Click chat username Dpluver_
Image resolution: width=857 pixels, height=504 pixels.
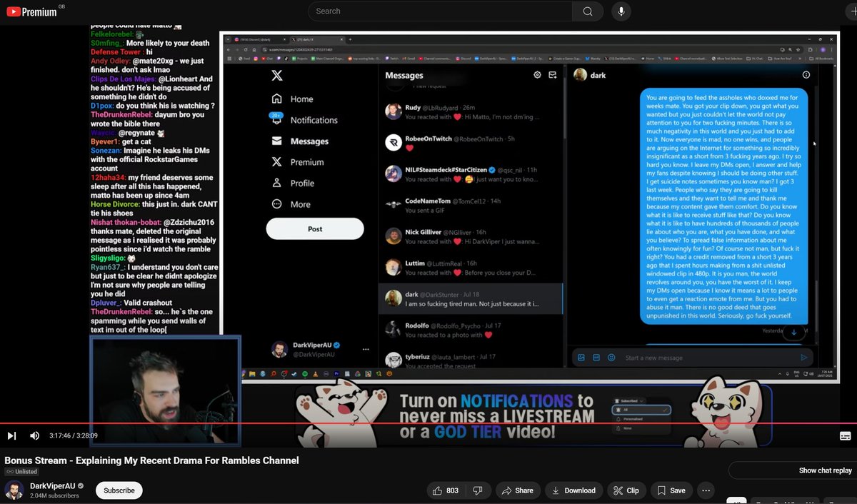[106, 302]
